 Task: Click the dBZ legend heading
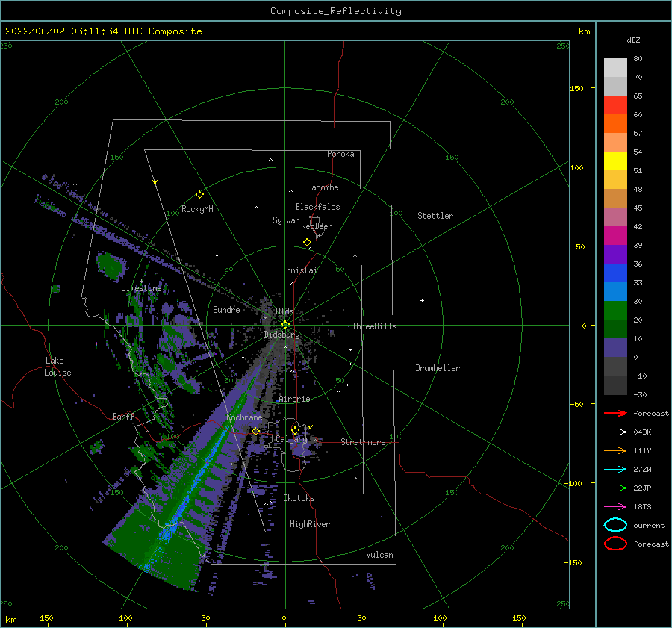[633, 40]
